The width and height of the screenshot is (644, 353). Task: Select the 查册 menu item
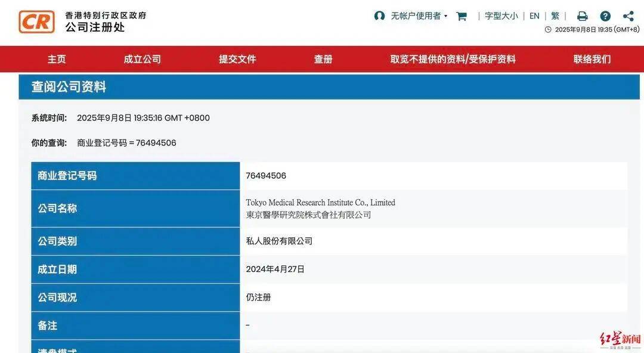pyautogui.click(x=323, y=59)
